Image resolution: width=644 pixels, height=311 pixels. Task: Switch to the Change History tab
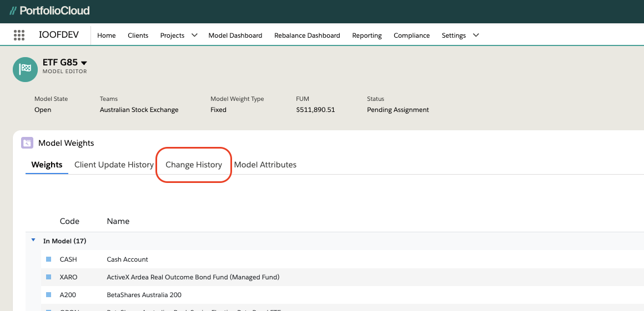(194, 165)
